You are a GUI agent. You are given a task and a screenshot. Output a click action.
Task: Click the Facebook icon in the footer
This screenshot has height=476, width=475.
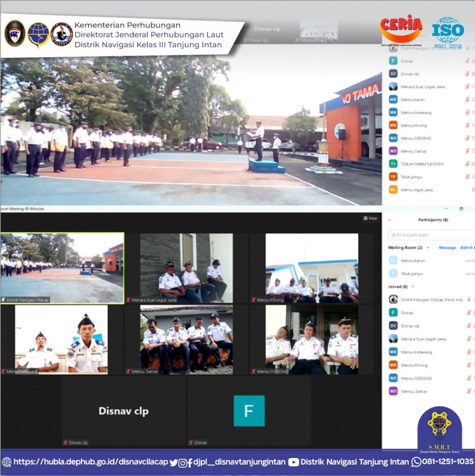click(x=190, y=463)
